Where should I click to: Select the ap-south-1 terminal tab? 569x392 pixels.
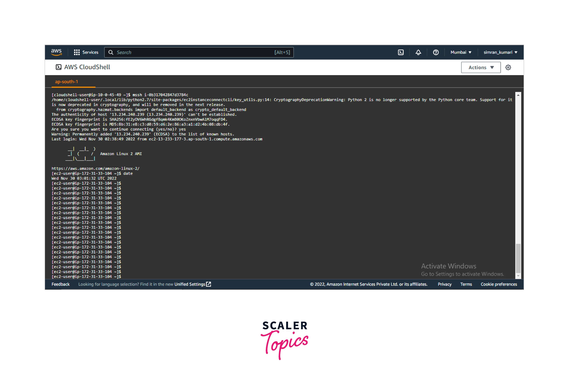point(66,81)
